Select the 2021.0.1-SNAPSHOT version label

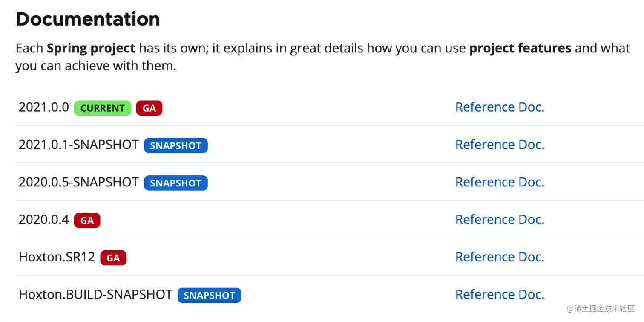[x=79, y=145]
